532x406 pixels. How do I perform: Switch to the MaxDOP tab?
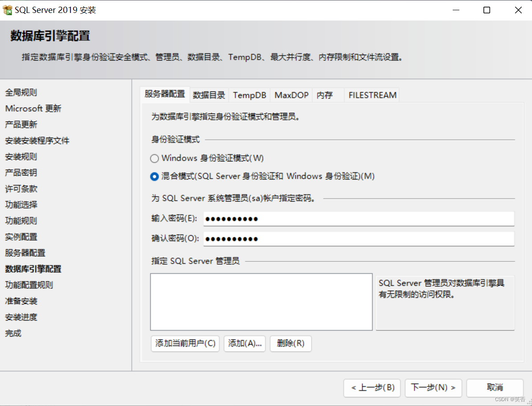point(291,95)
